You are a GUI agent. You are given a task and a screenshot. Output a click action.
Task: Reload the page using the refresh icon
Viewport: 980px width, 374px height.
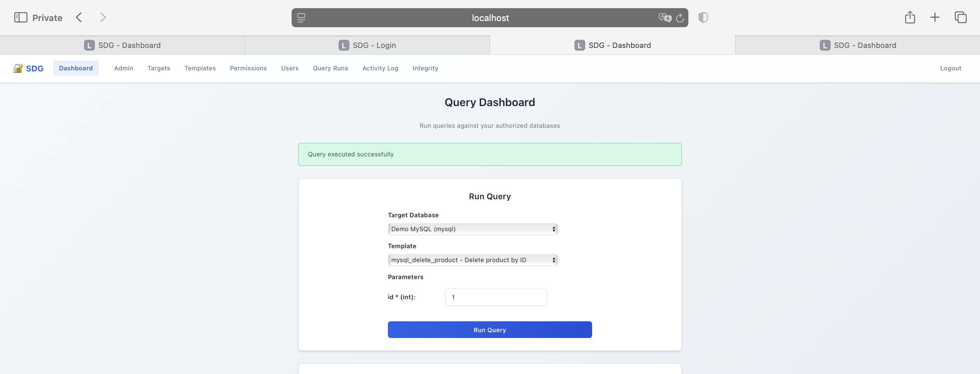click(680, 17)
